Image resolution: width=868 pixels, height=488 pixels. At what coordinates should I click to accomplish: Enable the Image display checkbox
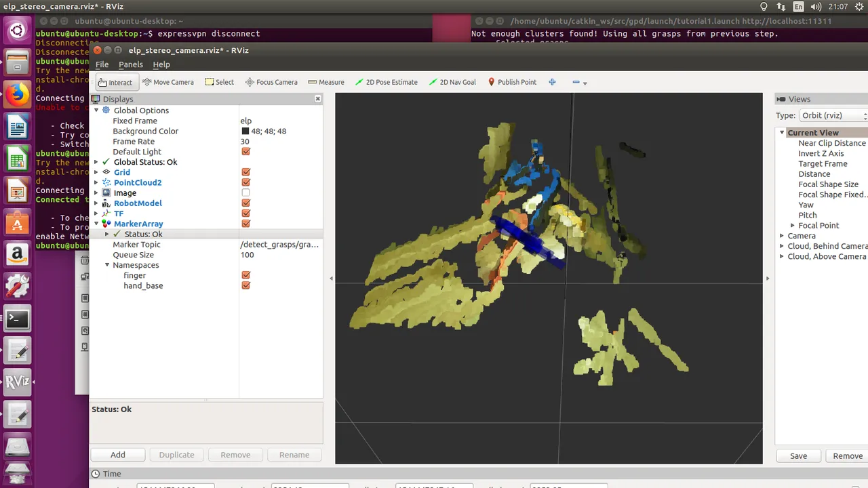(245, 193)
